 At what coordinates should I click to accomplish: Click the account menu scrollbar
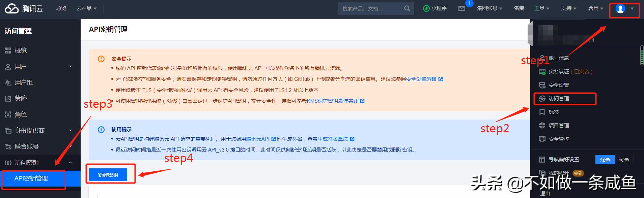pyautogui.click(x=642, y=56)
